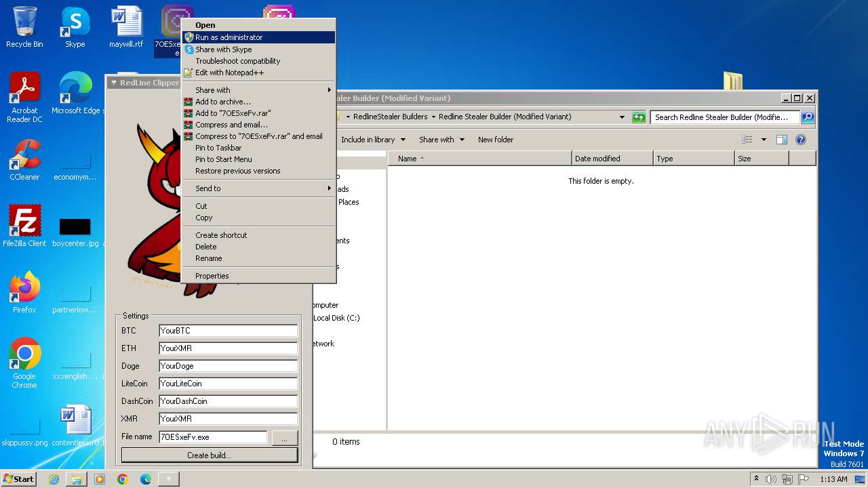Select Run as administrator in context menu

click(258, 37)
